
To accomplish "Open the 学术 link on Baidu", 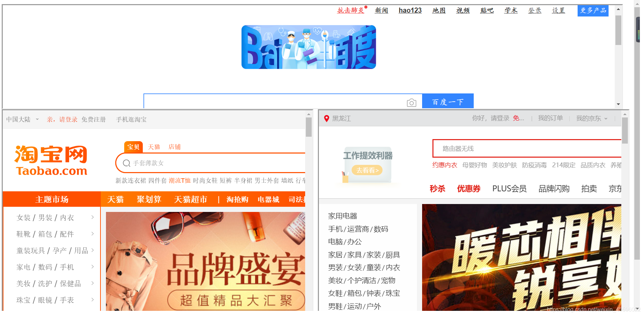I will [x=511, y=10].
